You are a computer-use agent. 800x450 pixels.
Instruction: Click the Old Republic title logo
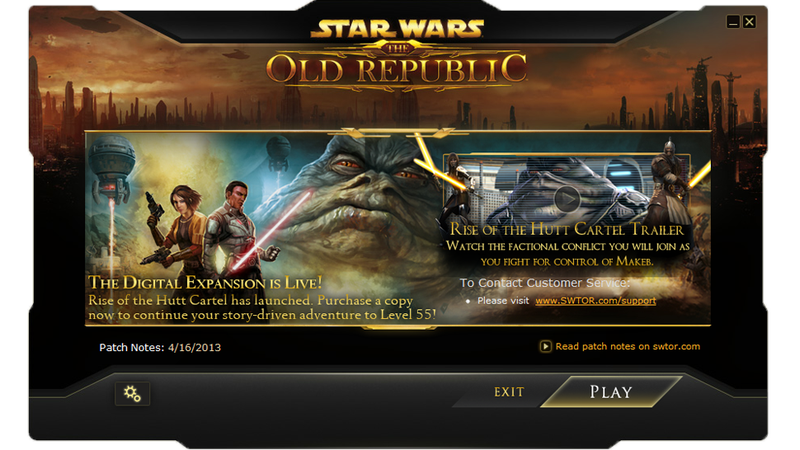[397, 69]
